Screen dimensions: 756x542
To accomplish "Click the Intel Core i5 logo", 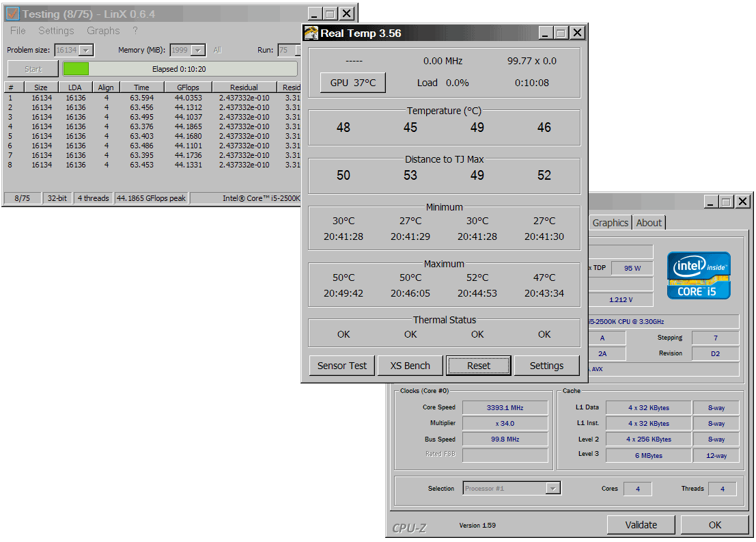I will pos(699,275).
